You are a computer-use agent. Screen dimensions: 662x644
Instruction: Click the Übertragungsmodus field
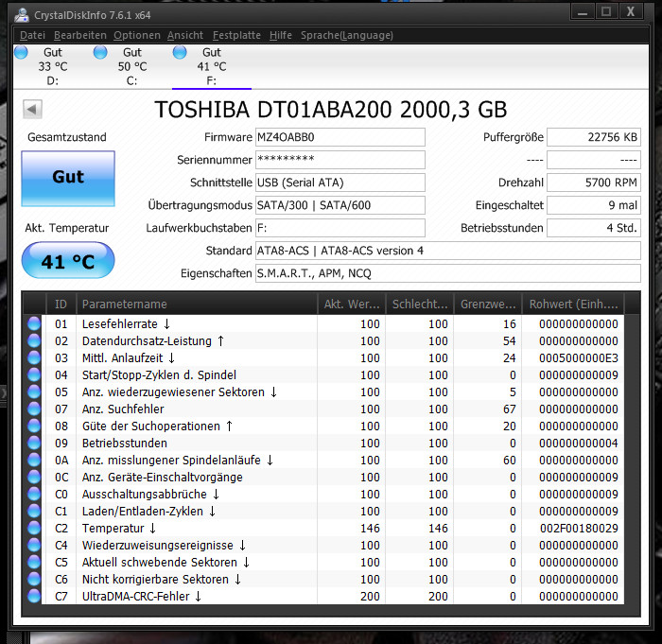pyautogui.click(x=340, y=205)
